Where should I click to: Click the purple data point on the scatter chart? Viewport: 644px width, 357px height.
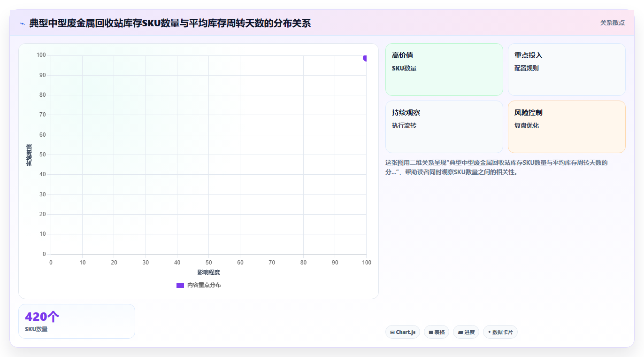[x=365, y=58]
